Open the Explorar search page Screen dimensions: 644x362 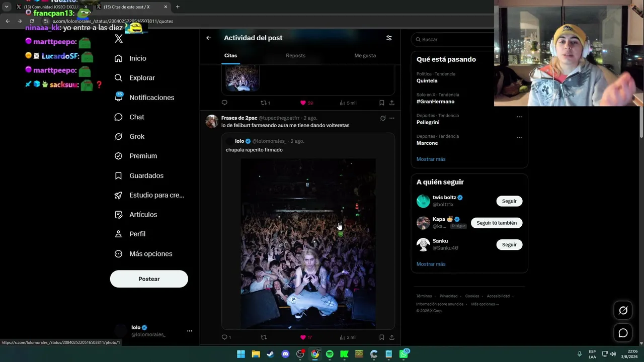[x=134, y=78]
